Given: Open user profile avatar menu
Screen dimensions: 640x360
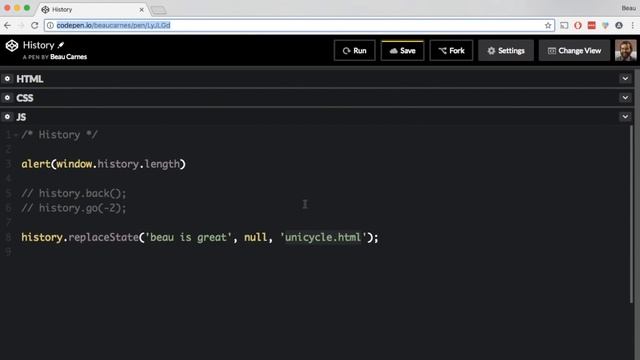Looking at the screenshot, I should [x=625, y=50].
